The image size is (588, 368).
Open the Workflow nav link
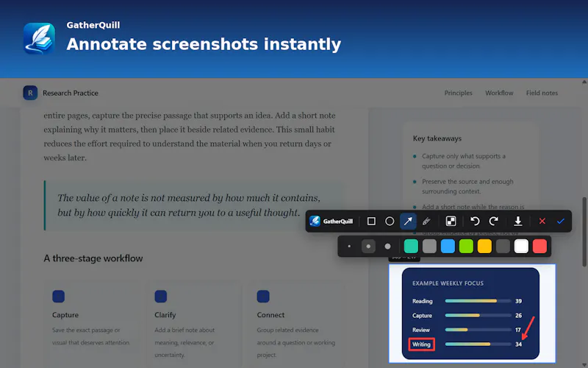coord(499,93)
